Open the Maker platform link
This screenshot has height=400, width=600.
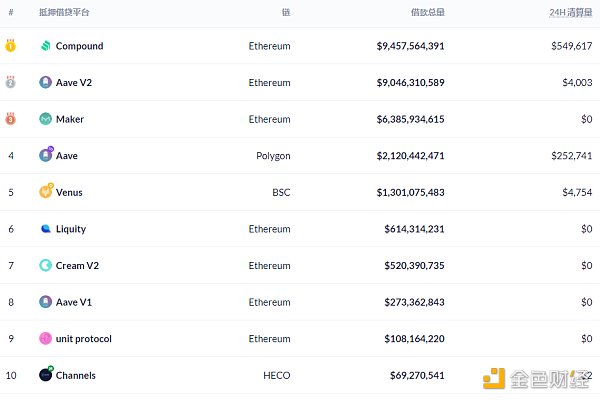point(70,119)
